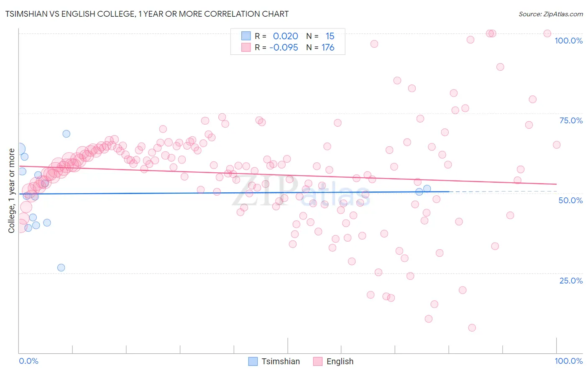Screen dimensions: 588x373
Task: Toggle the Tsimshian series legend label
Action: (281, 361)
